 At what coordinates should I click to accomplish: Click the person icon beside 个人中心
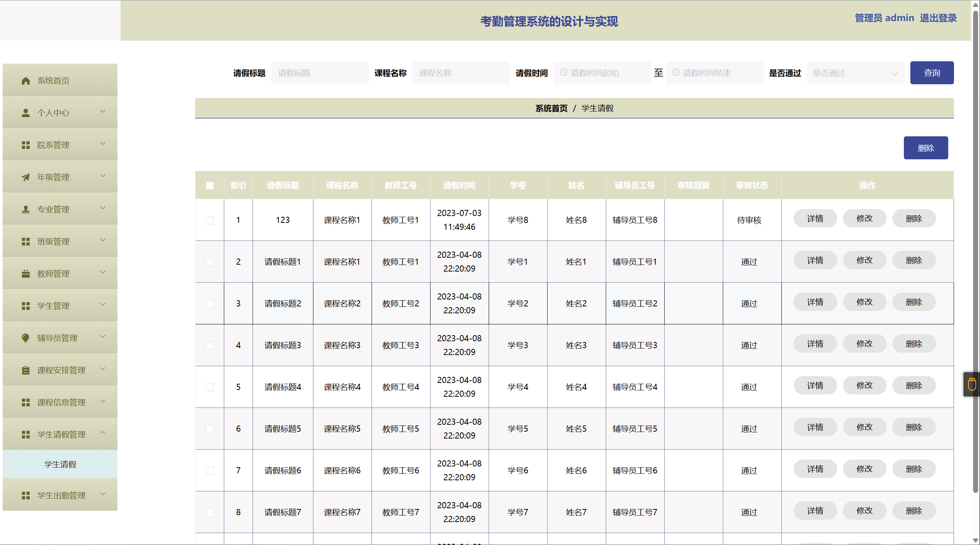click(26, 113)
